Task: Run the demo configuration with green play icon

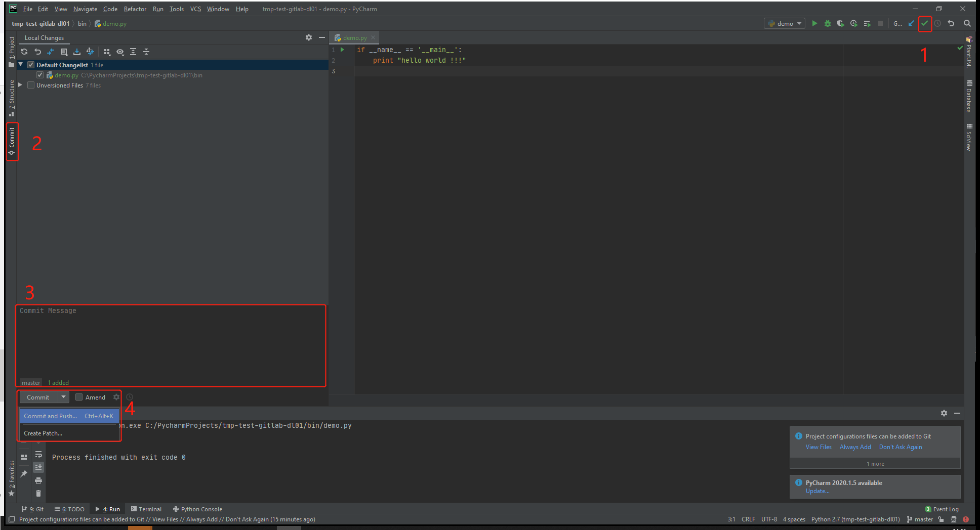Action: tap(815, 23)
